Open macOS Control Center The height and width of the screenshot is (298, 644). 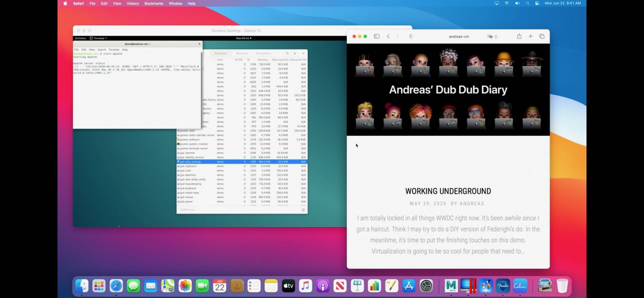coord(537,3)
